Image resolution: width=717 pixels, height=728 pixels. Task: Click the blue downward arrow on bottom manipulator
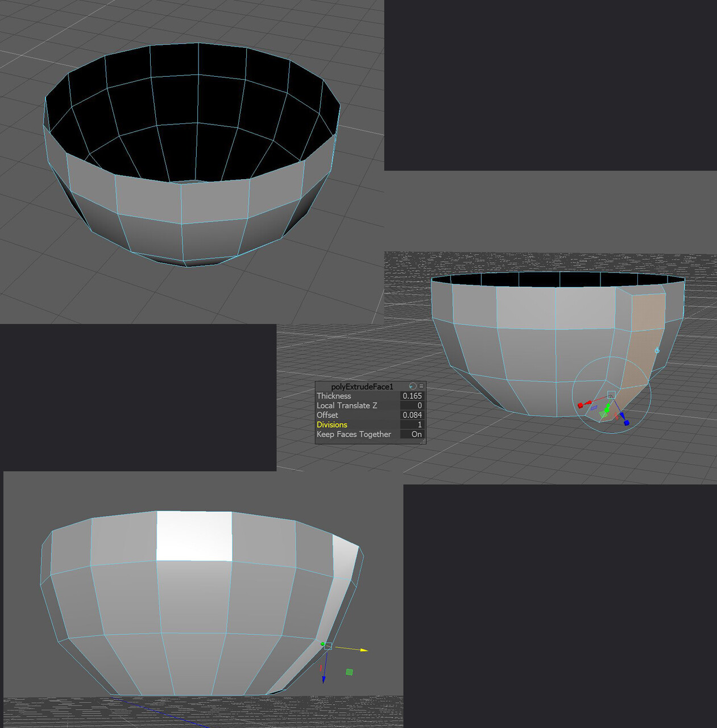[x=324, y=679]
